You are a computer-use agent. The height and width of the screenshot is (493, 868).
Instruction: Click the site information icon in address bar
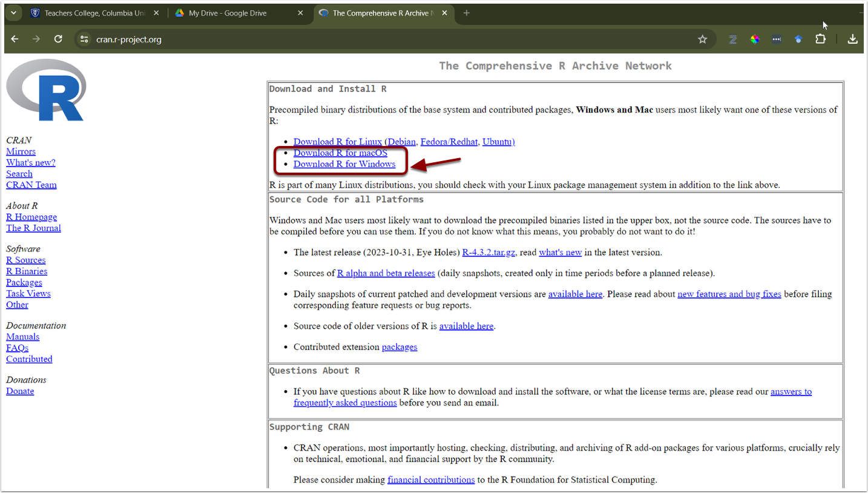85,39
